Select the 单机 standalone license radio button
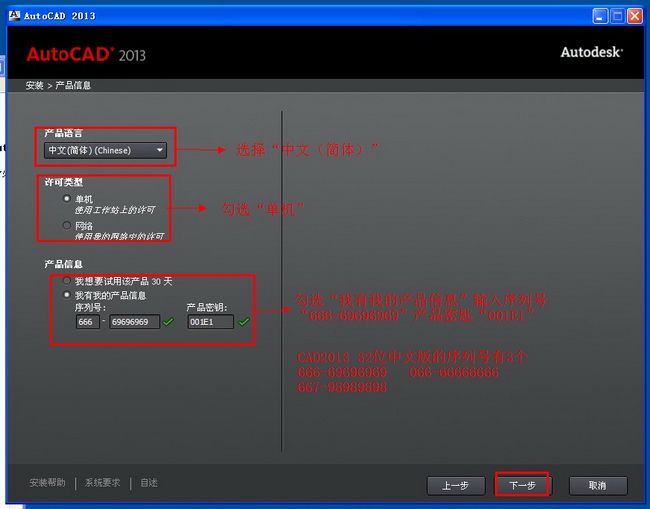Image resolution: width=650 pixels, height=509 pixels. click(x=67, y=199)
